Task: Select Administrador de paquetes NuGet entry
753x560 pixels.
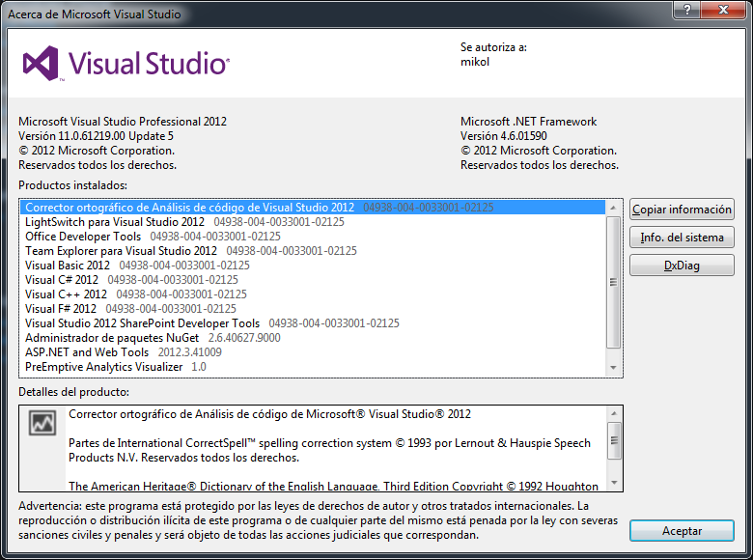Action: click(x=313, y=338)
